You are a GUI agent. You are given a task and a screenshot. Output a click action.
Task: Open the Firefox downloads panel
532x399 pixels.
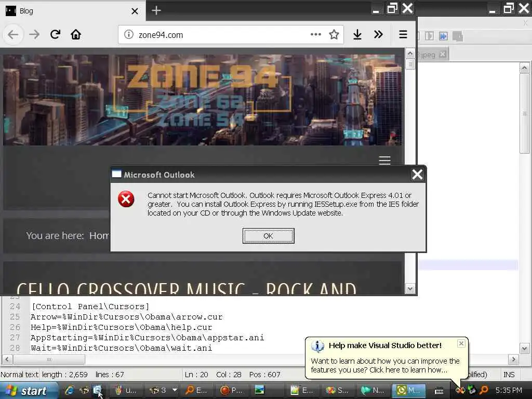357,35
